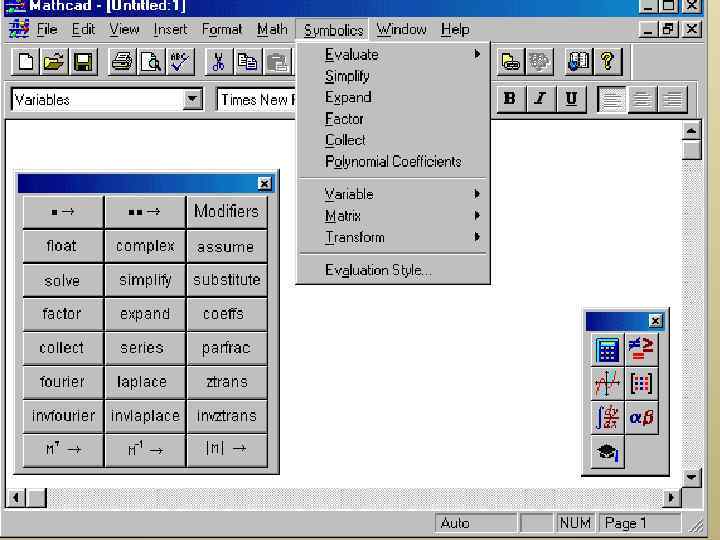This screenshot has width=720, height=540.
Task: Choose Polynomial Coefficients menu item
Action: click(394, 162)
